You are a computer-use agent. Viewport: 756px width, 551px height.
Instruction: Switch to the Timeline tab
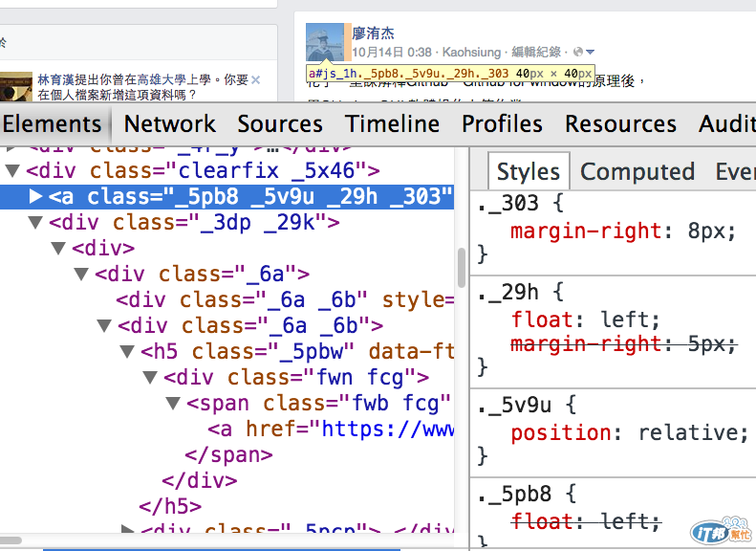392,124
